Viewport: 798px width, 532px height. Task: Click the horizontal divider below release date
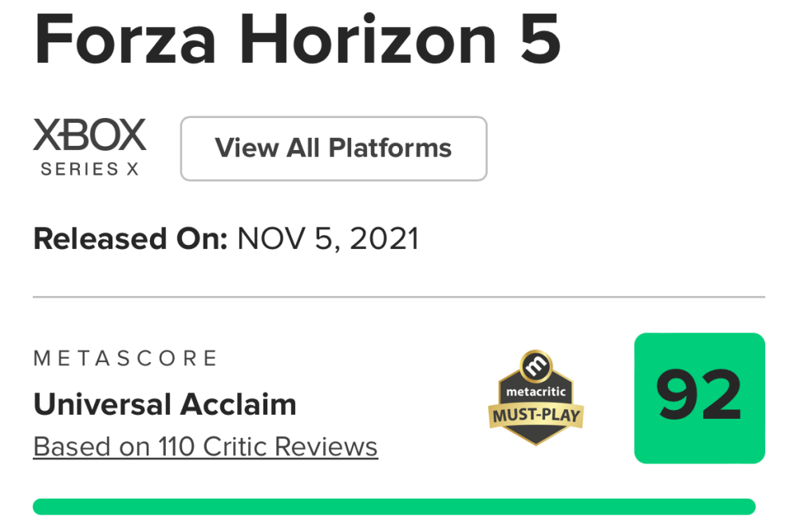click(399, 298)
